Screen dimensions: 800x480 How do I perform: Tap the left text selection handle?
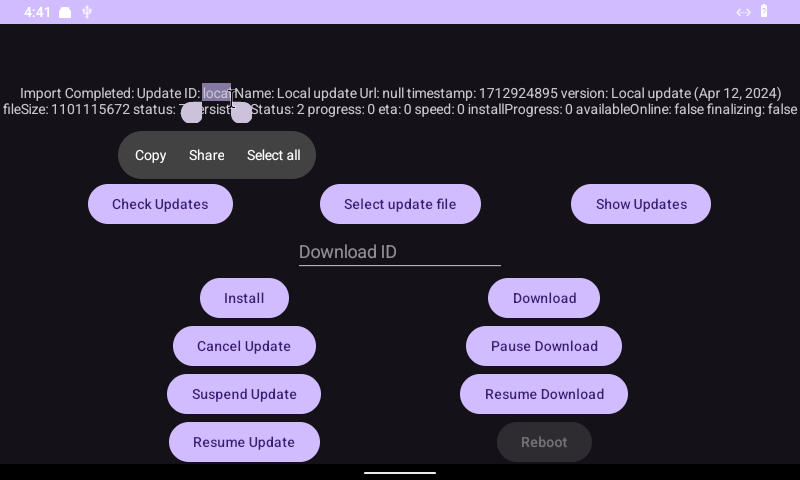point(192,113)
